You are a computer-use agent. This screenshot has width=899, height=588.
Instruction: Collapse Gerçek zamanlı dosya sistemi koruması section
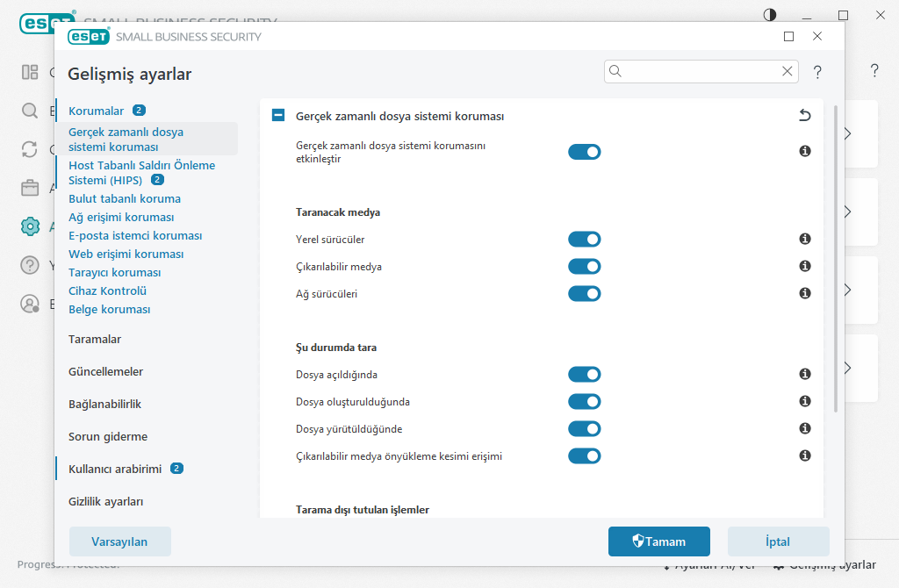(278, 116)
